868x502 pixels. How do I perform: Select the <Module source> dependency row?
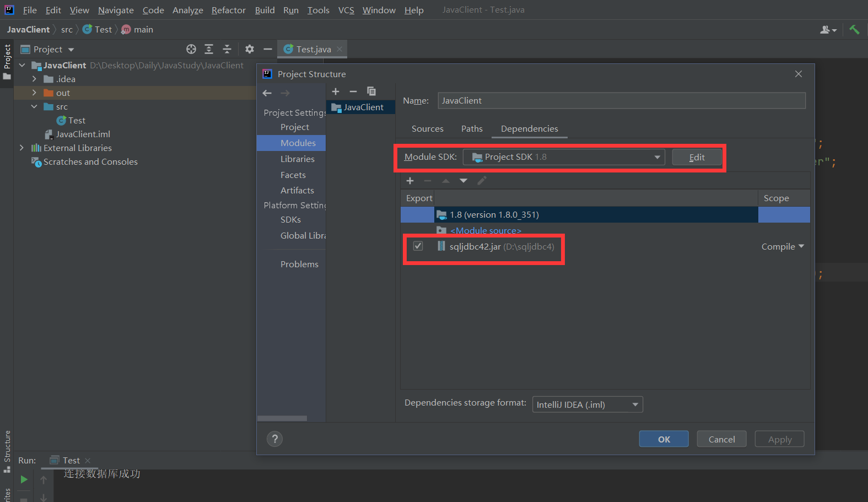605,230
